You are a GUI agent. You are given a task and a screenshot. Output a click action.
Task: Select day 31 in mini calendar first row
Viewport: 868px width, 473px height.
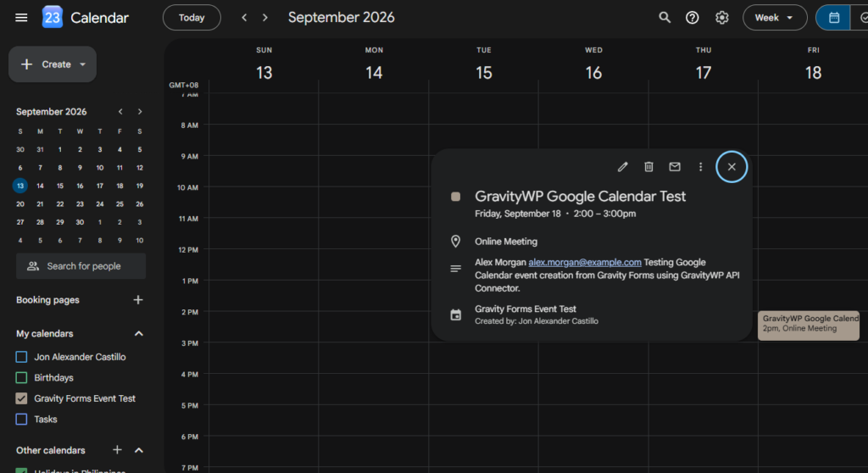click(40, 149)
